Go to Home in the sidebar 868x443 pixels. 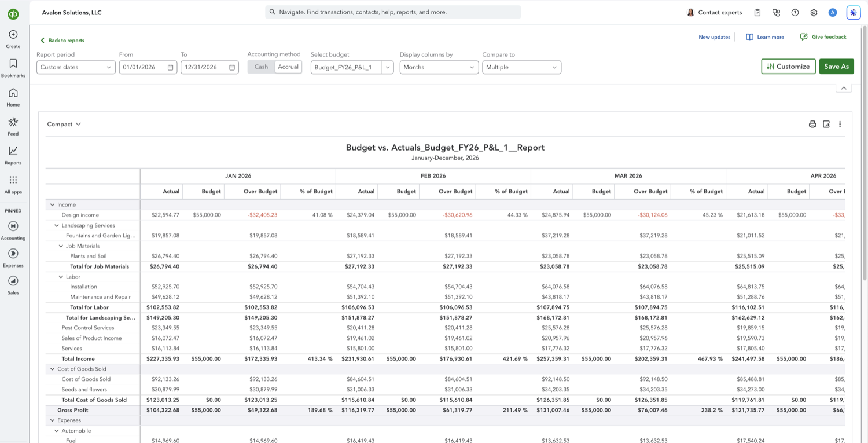point(13,97)
